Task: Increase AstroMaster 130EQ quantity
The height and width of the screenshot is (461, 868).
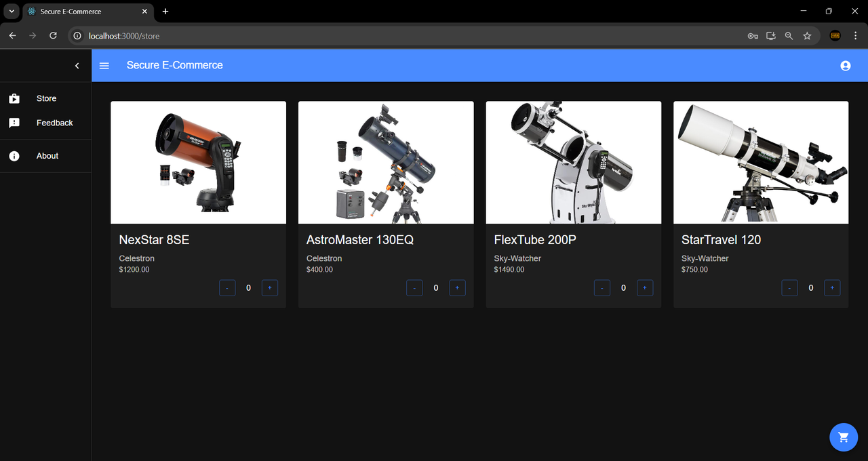Action: click(x=457, y=288)
